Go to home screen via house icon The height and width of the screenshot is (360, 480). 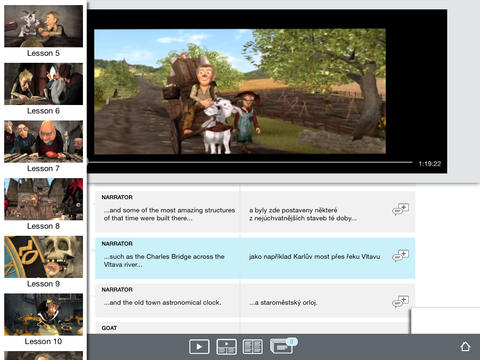click(x=465, y=346)
